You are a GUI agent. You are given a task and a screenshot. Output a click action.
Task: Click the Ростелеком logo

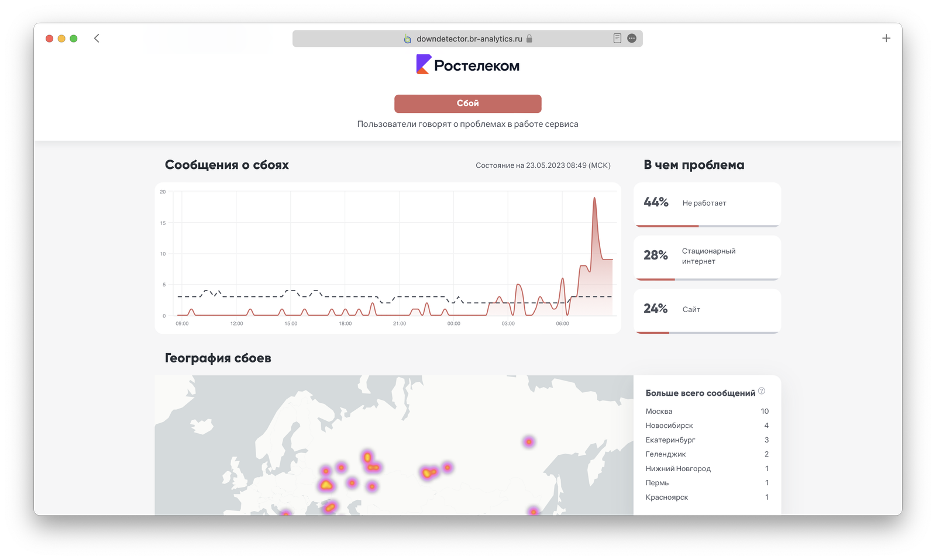point(468,65)
